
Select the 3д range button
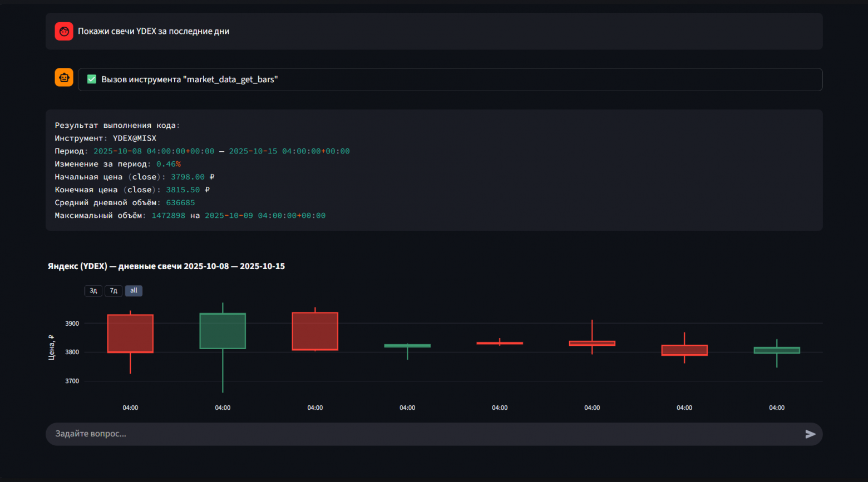[x=93, y=291]
